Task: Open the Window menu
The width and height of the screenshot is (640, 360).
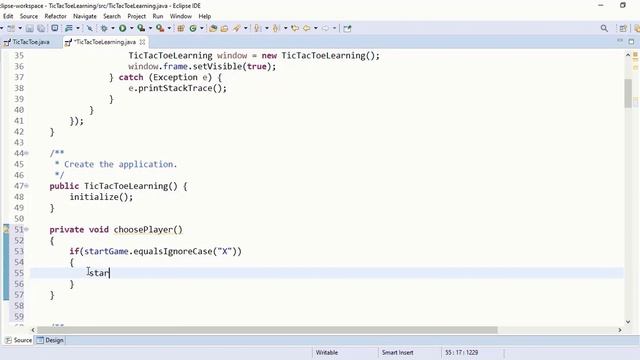Action: click(181, 16)
